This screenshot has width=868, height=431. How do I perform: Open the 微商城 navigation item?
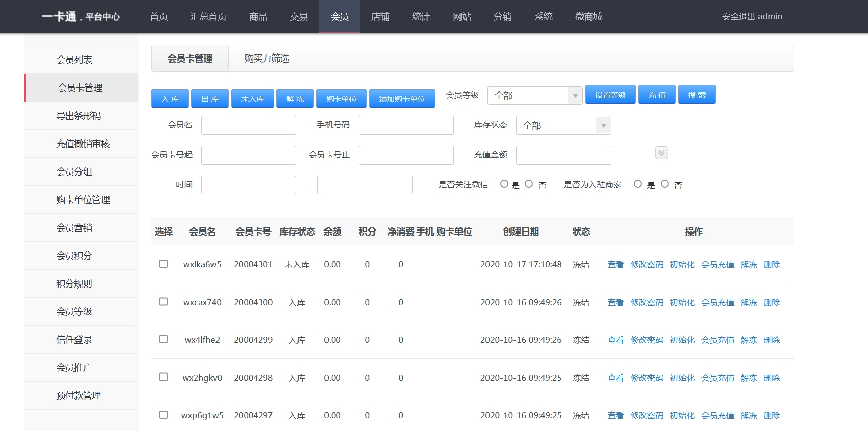pos(589,16)
